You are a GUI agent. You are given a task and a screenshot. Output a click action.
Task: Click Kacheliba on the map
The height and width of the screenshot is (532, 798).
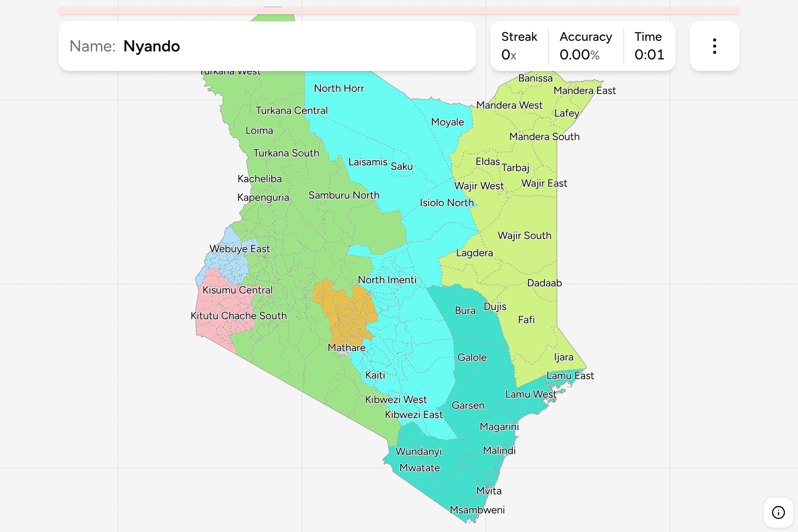click(x=260, y=179)
